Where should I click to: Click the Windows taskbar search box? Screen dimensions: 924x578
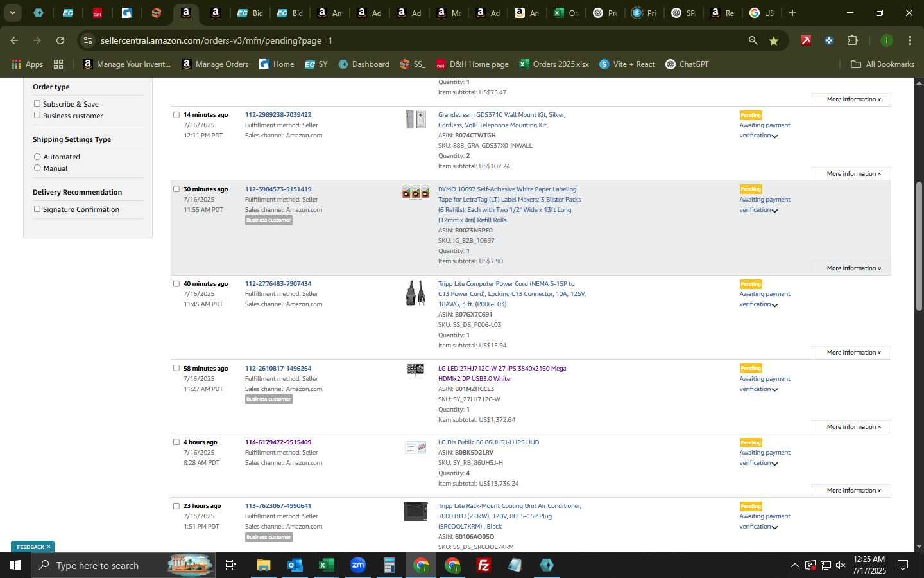tap(123, 565)
